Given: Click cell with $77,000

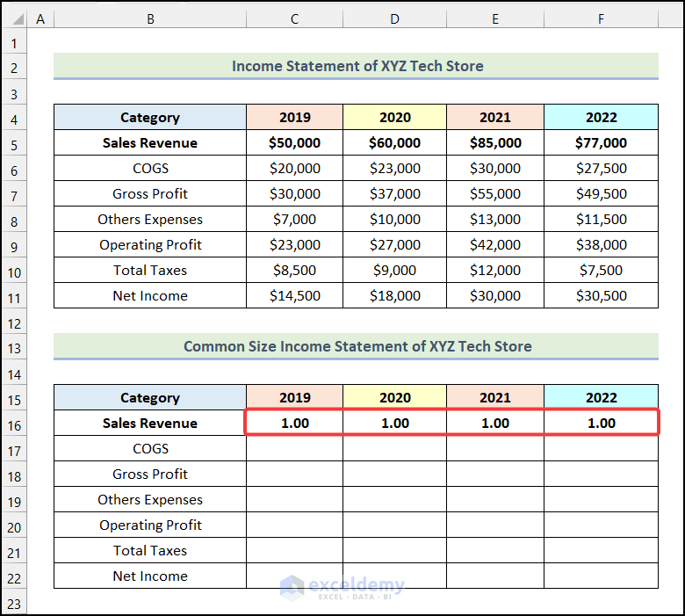Looking at the screenshot, I should point(601,142).
